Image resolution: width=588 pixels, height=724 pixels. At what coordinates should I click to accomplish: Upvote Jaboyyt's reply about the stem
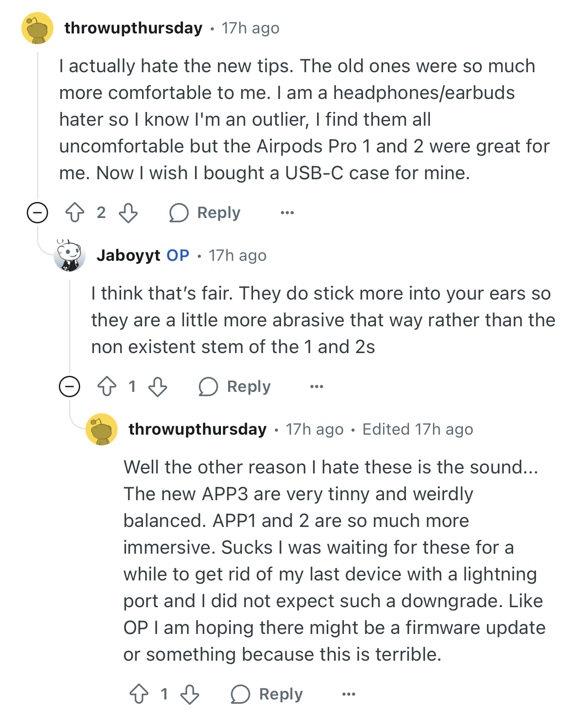[x=107, y=387]
